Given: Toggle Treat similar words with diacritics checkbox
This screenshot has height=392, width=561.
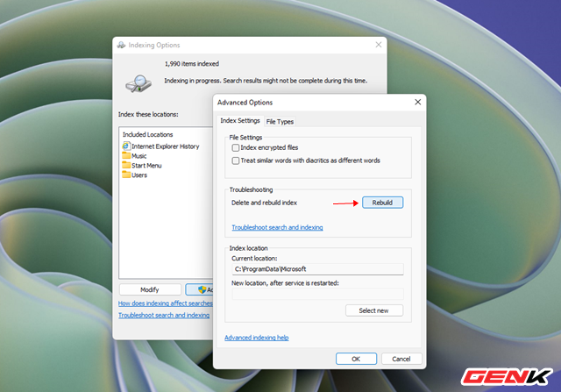Looking at the screenshot, I should click(236, 160).
